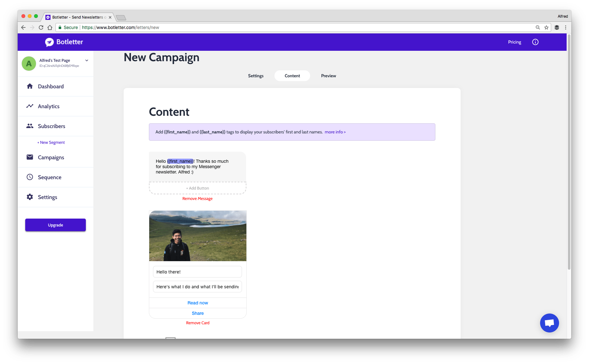
Task: Click Remove Message under the greeting text
Action: click(197, 198)
